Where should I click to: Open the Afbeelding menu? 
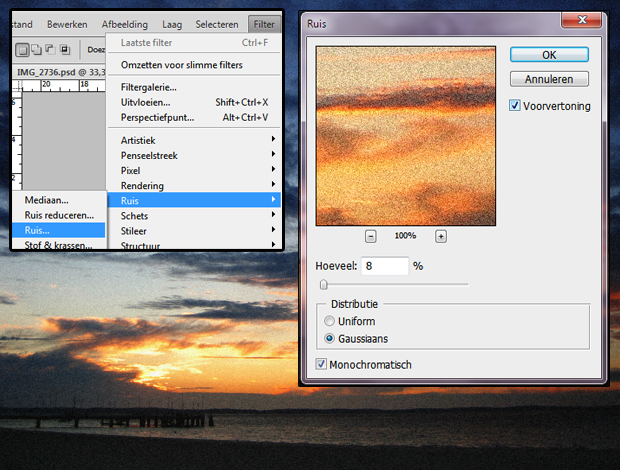click(x=124, y=23)
